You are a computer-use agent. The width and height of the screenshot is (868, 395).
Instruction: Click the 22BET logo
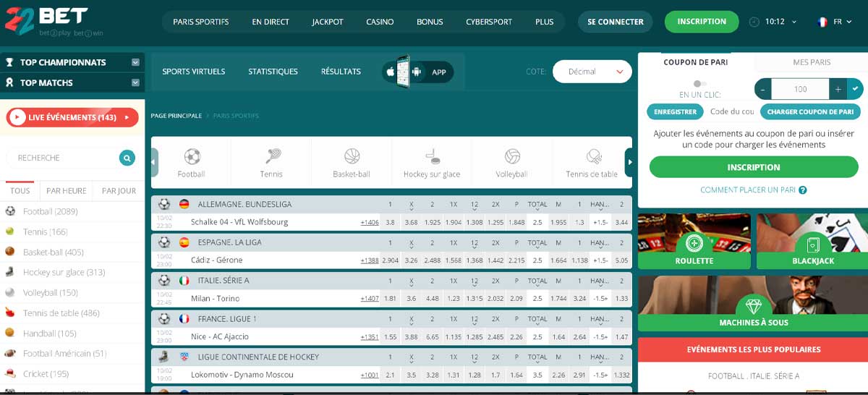pos(47,22)
